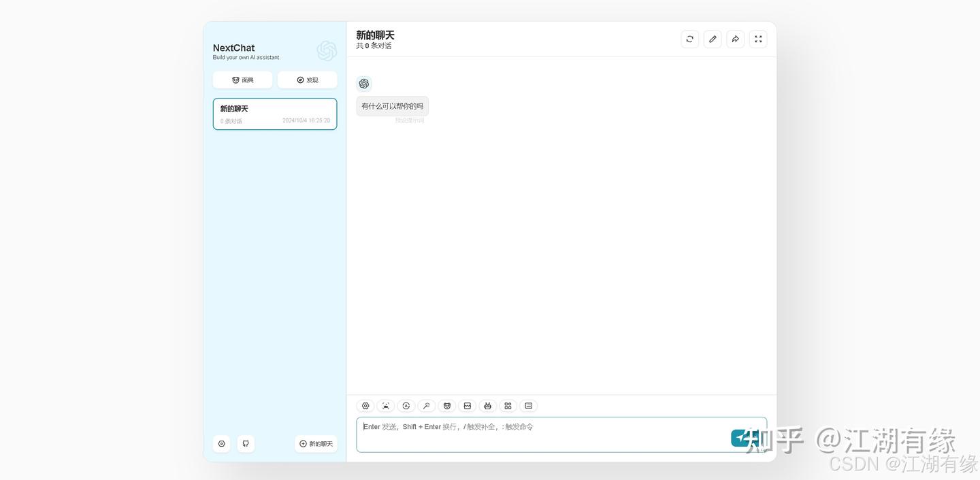Click the 发现 button in sidebar
The width and height of the screenshot is (980, 480).
307,80
